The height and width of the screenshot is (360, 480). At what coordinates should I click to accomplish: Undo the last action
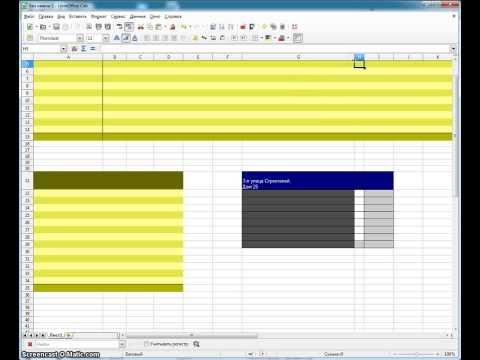[183, 27]
